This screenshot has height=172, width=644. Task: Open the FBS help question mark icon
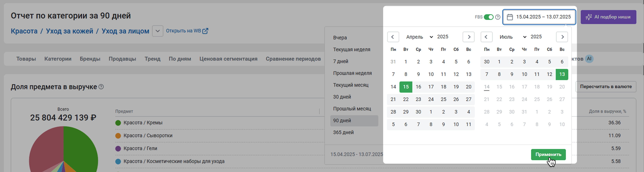click(x=498, y=17)
